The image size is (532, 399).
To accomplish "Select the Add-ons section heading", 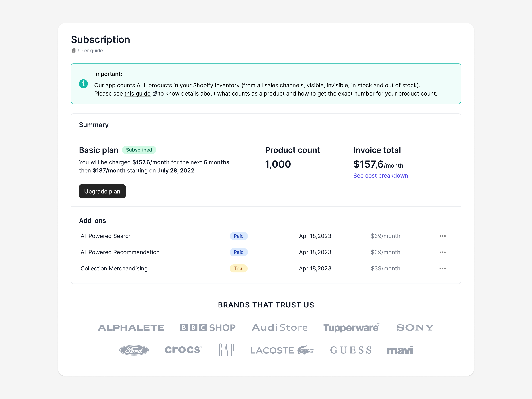I will pyautogui.click(x=92, y=221).
